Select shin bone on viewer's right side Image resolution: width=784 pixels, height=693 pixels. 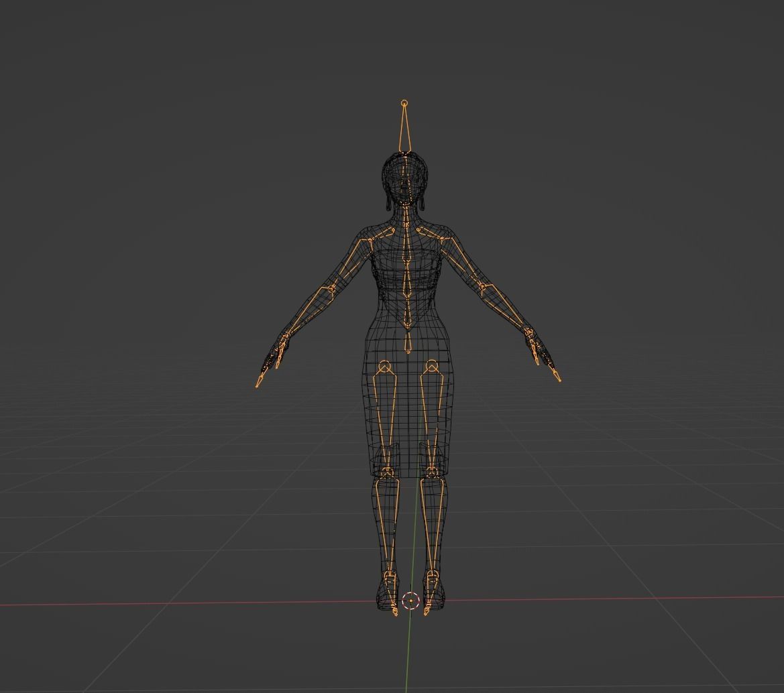tap(431, 525)
